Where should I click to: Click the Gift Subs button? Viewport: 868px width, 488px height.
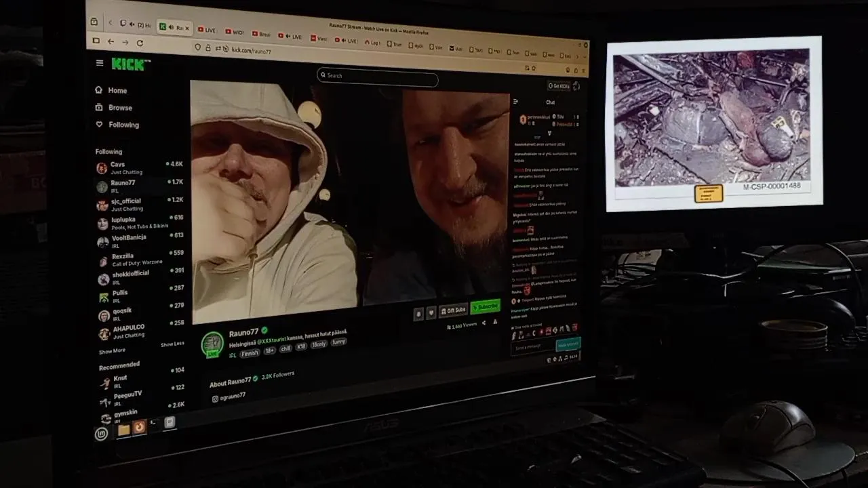point(454,310)
